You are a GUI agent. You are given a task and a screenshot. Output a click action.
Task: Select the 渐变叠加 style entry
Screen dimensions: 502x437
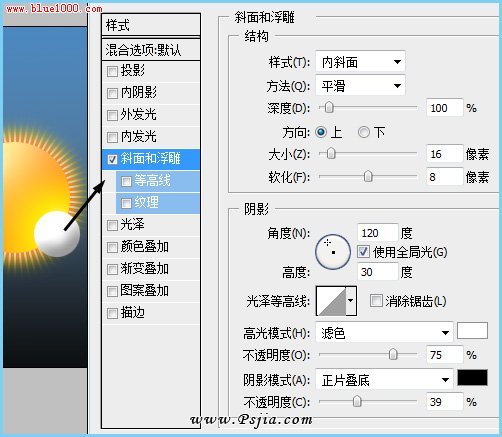[151, 269]
